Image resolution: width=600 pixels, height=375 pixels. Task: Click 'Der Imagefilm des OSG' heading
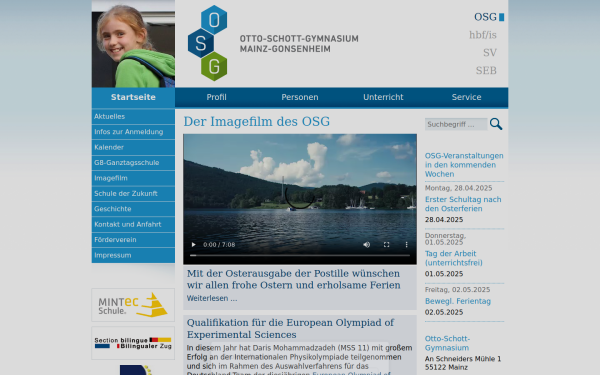(x=256, y=122)
